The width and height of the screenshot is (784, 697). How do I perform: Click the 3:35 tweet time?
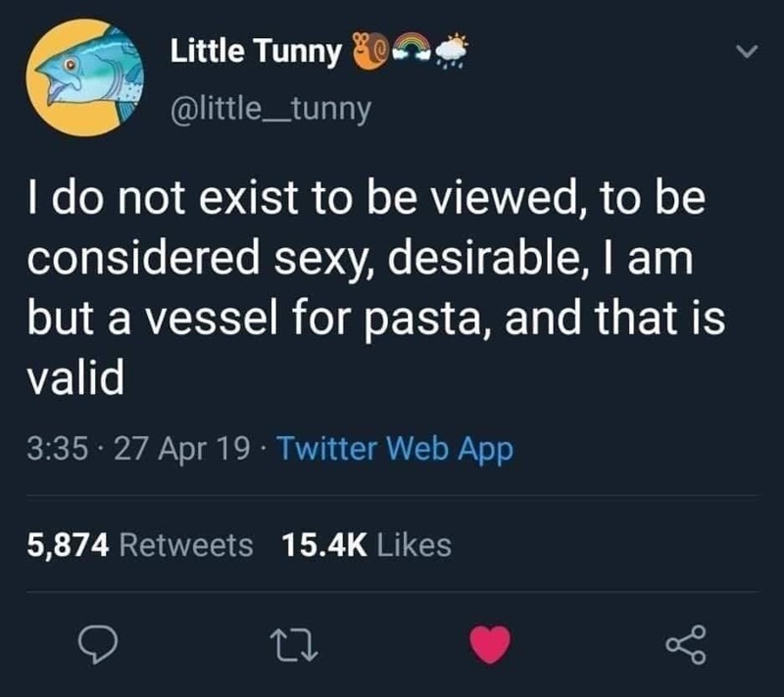pos(54,450)
